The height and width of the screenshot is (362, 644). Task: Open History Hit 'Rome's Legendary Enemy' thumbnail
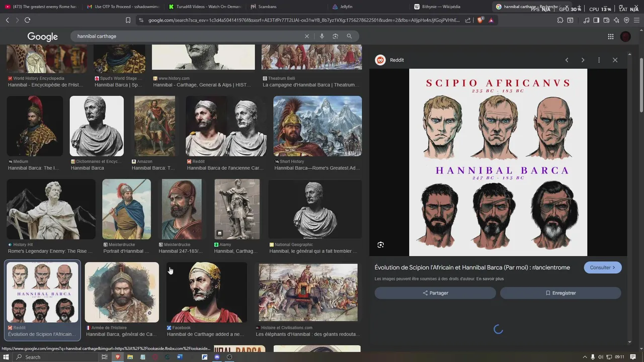(51, 209)
